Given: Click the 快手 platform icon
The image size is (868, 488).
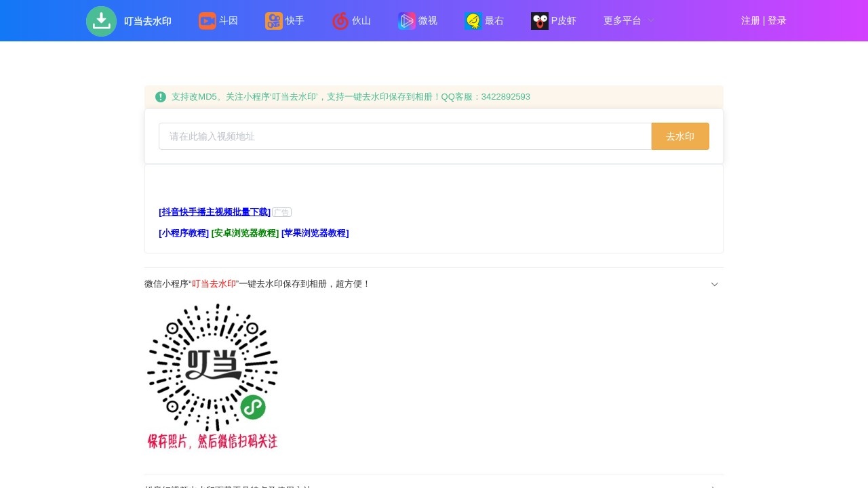Looking at the screenshot, I should (x=273, y=21).
